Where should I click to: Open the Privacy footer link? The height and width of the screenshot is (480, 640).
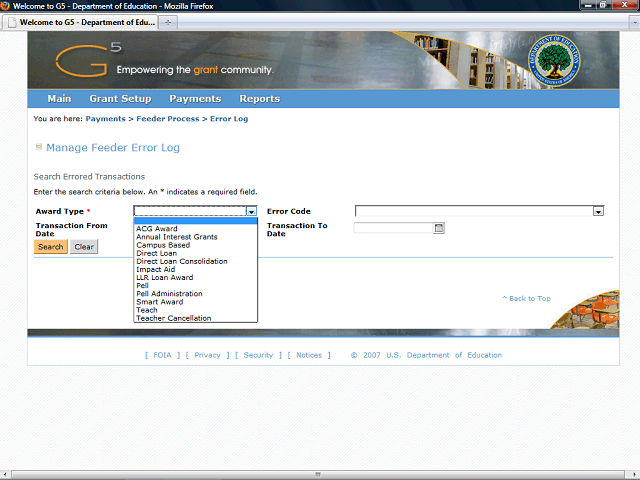207,355
